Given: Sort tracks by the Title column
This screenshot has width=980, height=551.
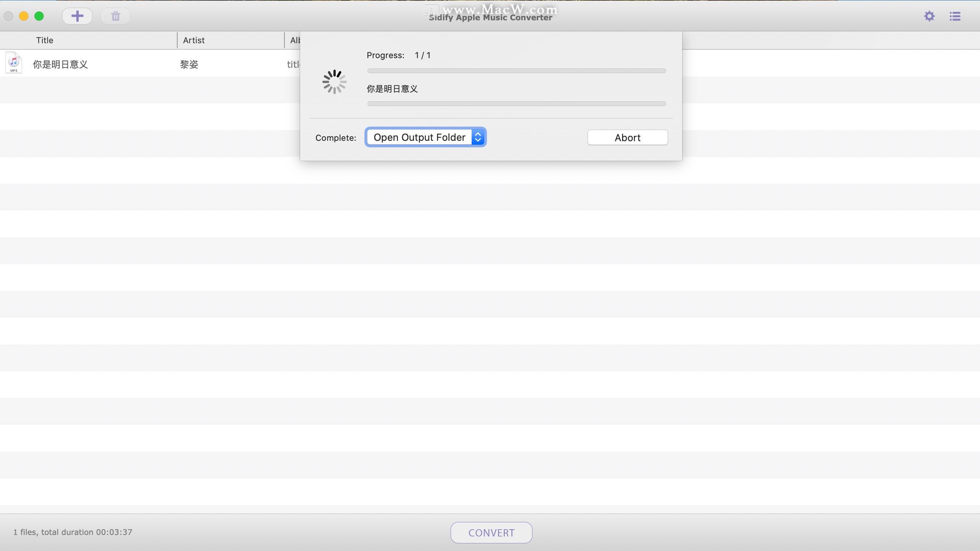Looking at the screenshot, I should point(45,40).
